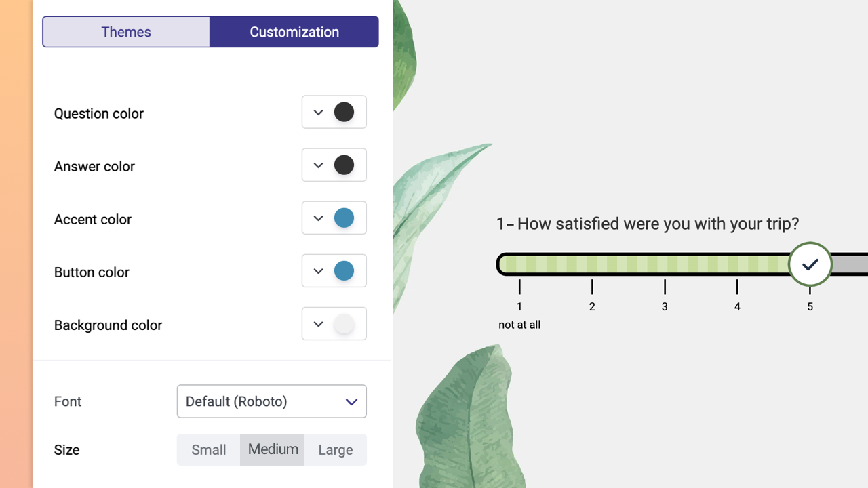Select the Large font size
This screenshot has width=868, height=488.
click(x=335, y=449)
